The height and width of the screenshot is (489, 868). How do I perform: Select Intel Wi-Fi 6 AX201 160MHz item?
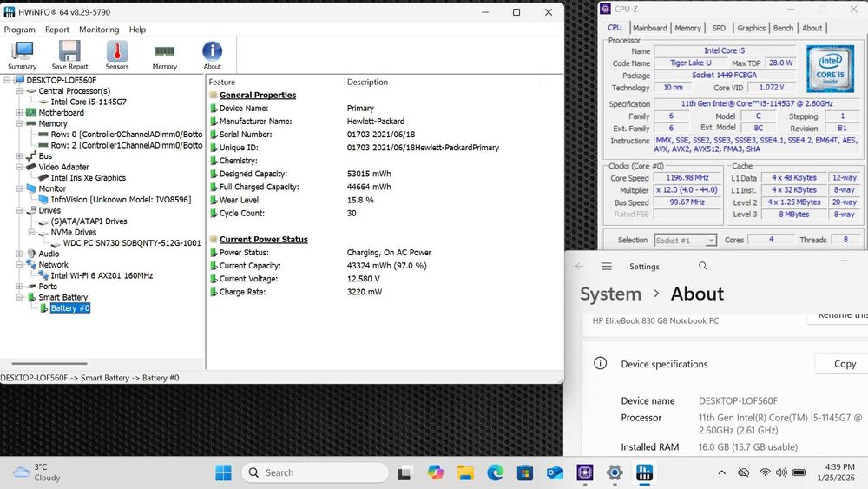pos(102,275)
